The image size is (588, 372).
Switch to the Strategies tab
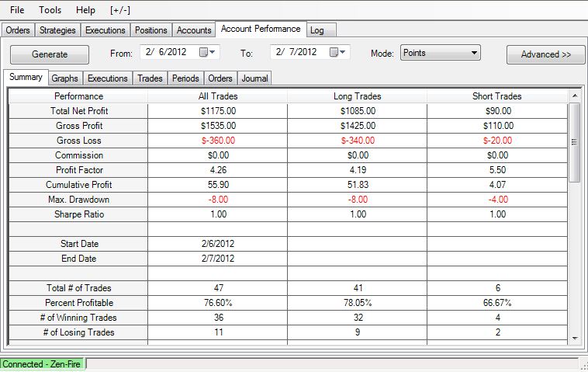point(57,30)
